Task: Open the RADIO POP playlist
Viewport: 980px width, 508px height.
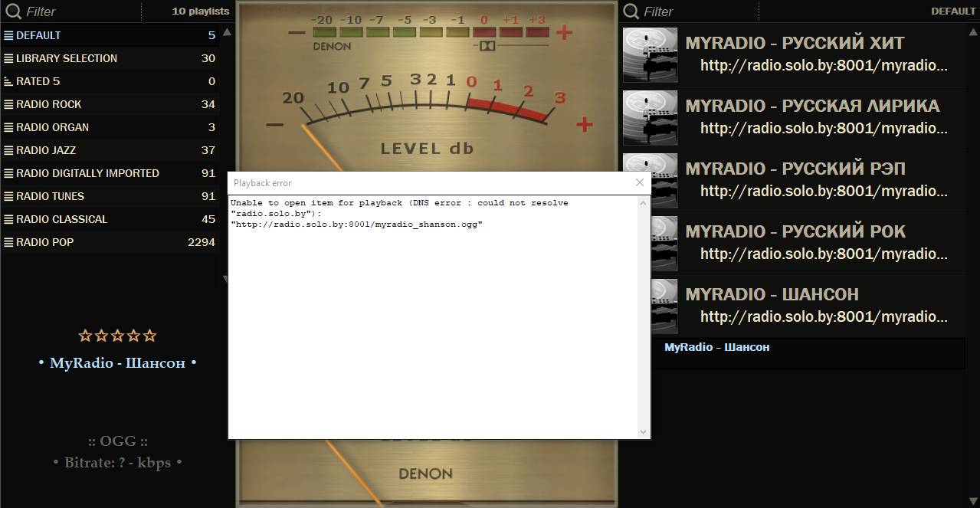Action: point(110,242)
